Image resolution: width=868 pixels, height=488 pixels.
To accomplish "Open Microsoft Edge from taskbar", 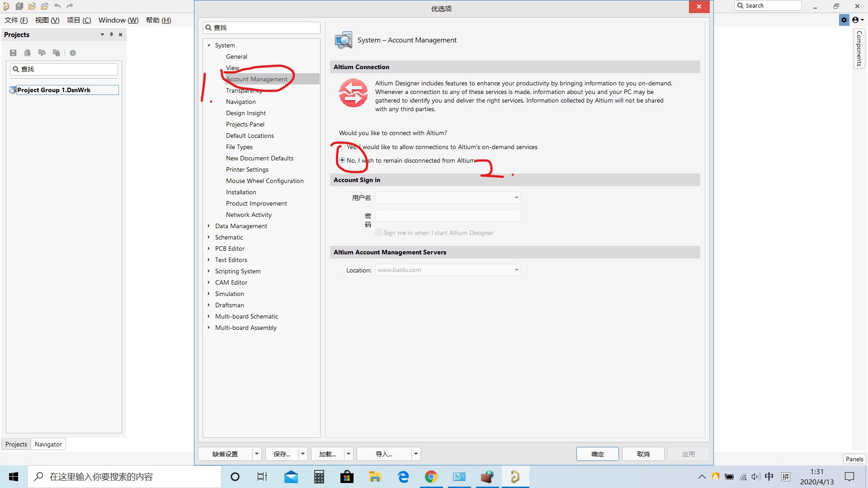I will coord(403,477).
